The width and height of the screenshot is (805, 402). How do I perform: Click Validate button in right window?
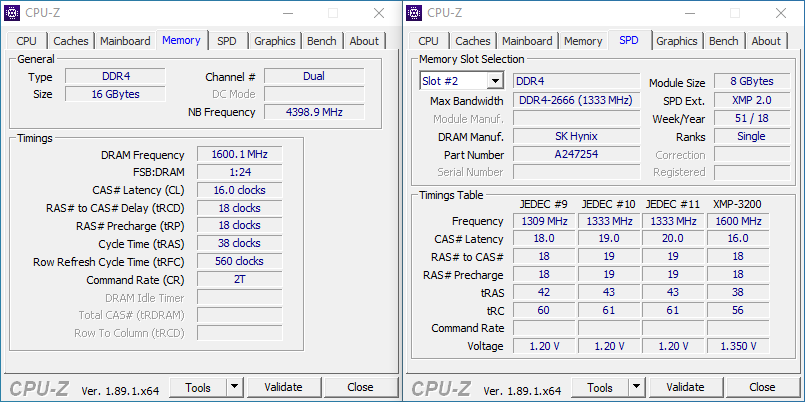coord(685,387)
